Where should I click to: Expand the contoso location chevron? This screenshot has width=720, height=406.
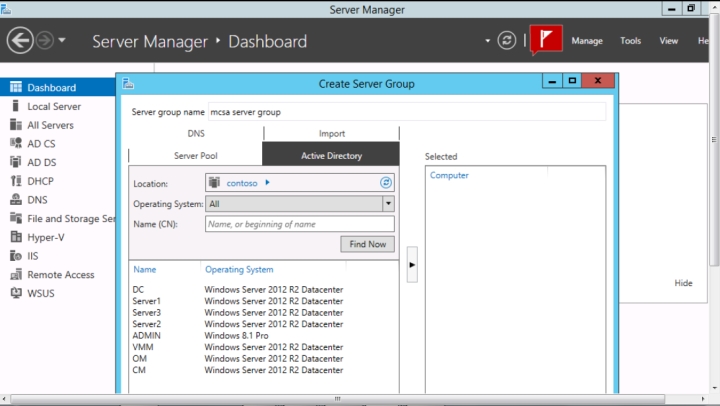[268, 183]
